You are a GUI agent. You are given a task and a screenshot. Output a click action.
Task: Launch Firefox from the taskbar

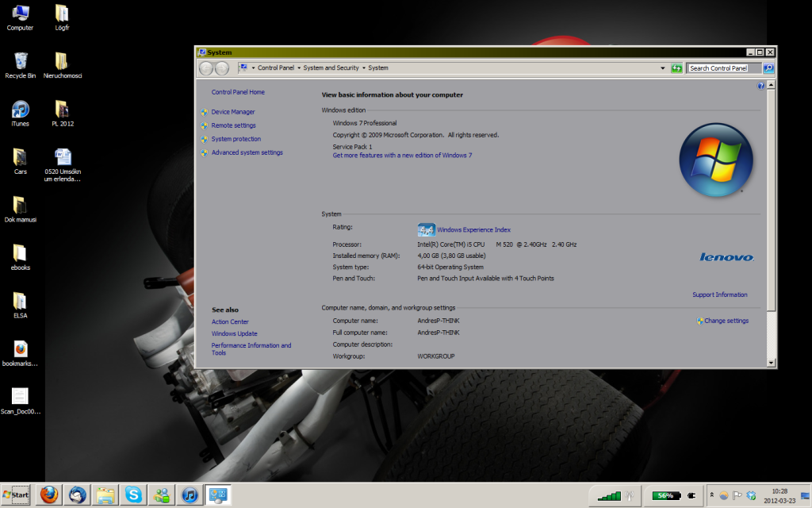[x=49, y=495]
